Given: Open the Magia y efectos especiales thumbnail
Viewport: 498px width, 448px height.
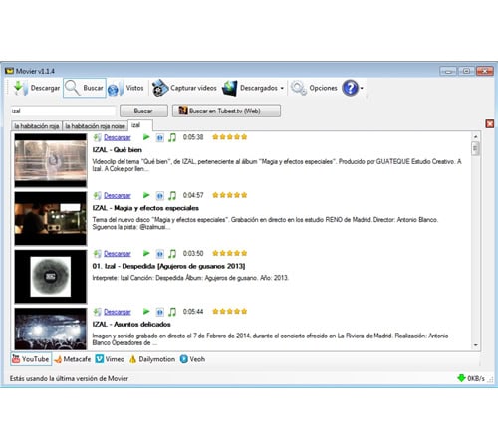Looking at the screenshot, I should click(x=51, y=219).
